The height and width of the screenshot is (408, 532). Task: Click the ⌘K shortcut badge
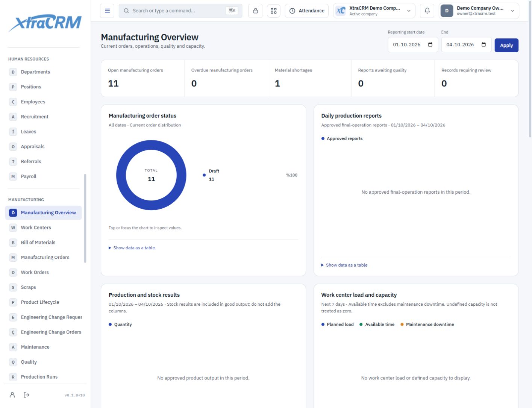(232, 11)
